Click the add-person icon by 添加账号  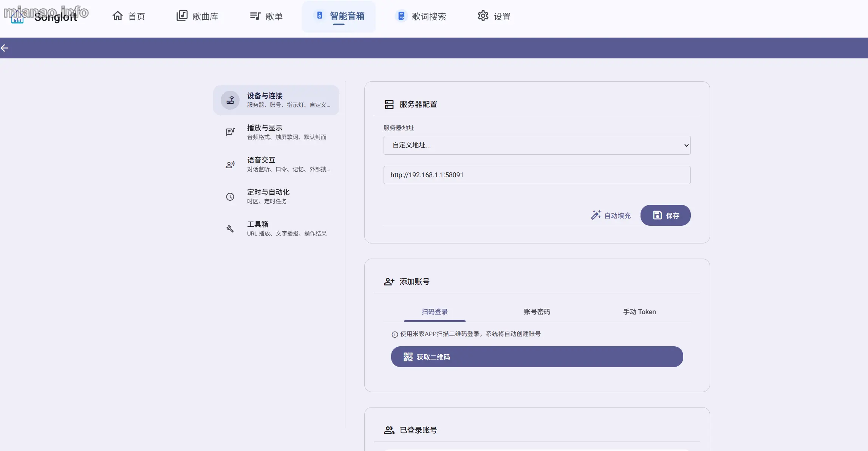pos(389,282)
